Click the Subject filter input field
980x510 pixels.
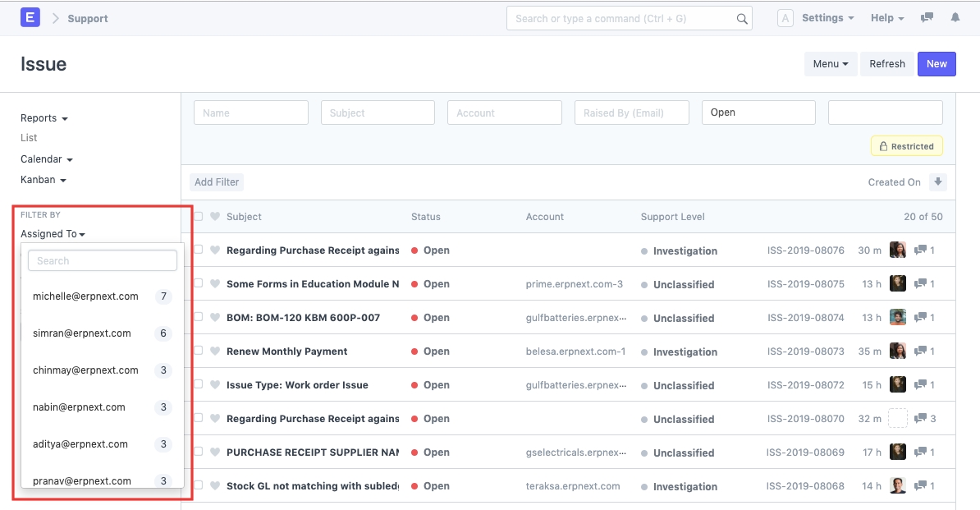pos(378,113)
